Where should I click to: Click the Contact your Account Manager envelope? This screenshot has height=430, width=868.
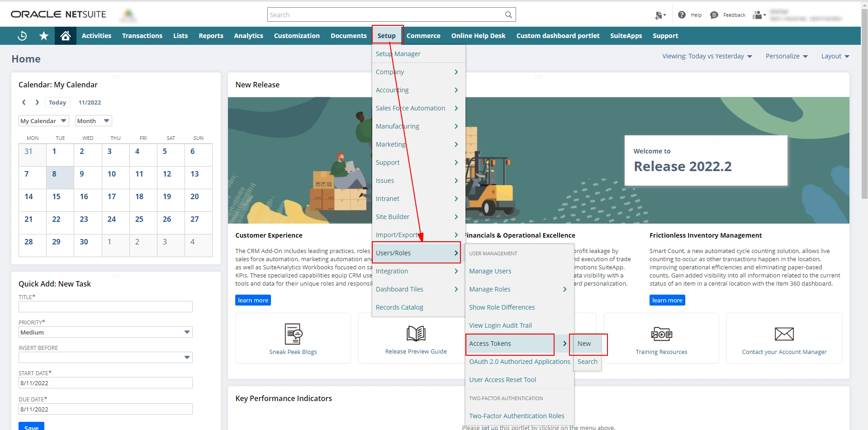pyautogui.click(x=784, y=334)
